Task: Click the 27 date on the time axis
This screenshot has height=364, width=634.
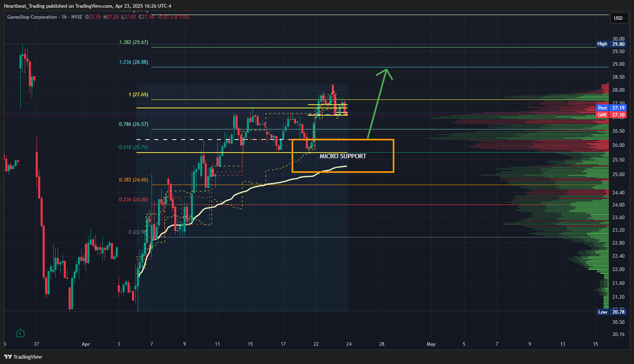Action: [37, 344]
